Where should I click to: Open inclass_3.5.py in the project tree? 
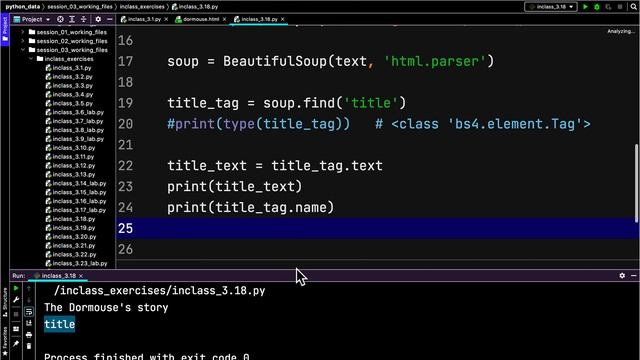click(69, 103)
